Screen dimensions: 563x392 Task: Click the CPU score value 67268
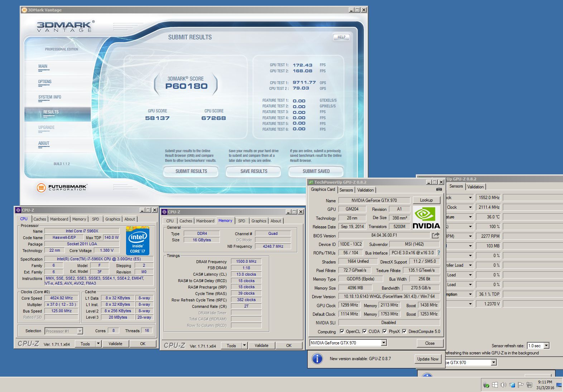214,118
